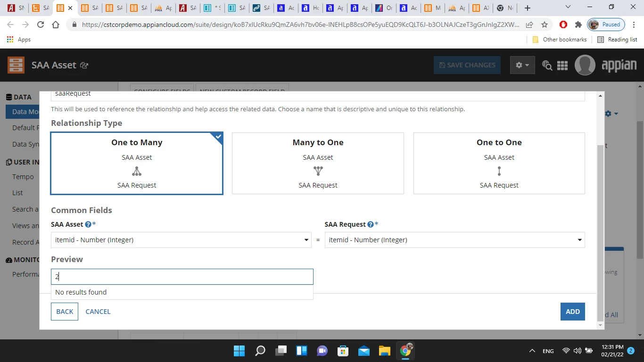
Task: Select Data Model in the sidebar
Action: pyautogui.click(x=23, y=112)
